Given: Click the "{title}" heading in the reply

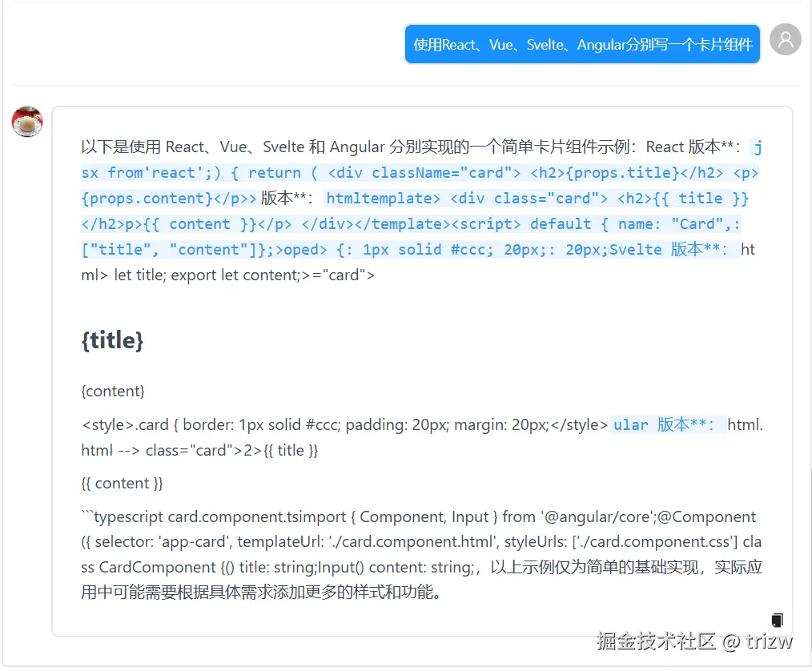Looking at the screenshot, I should [x=112, y=340].
